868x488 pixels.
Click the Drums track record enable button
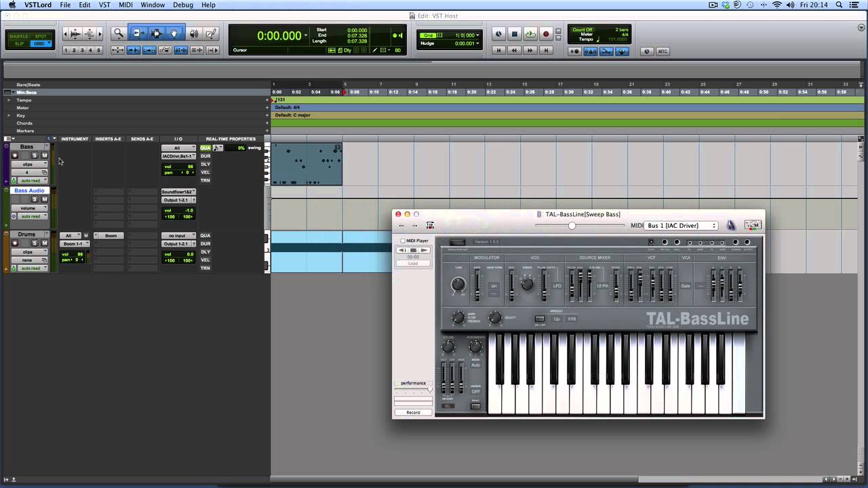click(15, 243)
